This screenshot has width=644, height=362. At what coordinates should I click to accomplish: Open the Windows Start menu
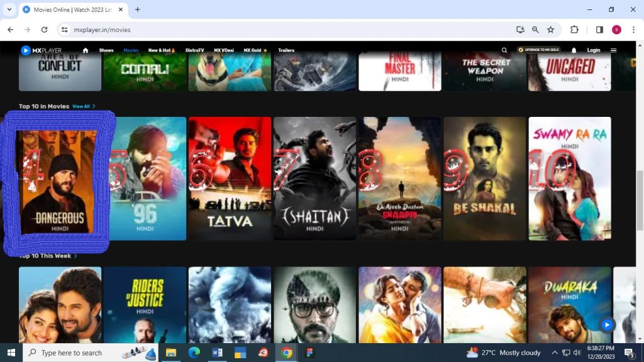(x=11, y=353)
